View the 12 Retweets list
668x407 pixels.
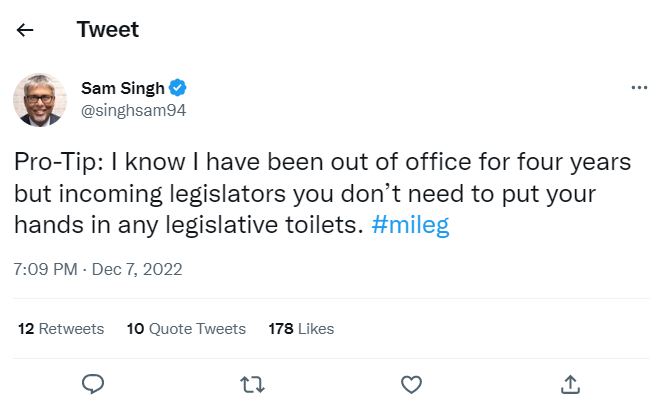point(61,328)
